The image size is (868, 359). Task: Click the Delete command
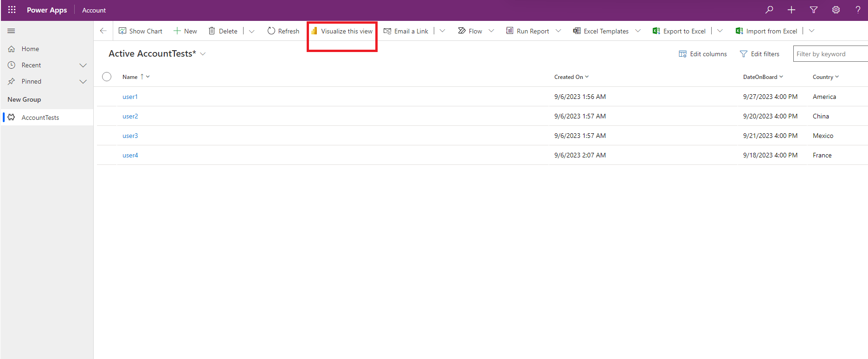click(x=223, y=31)
